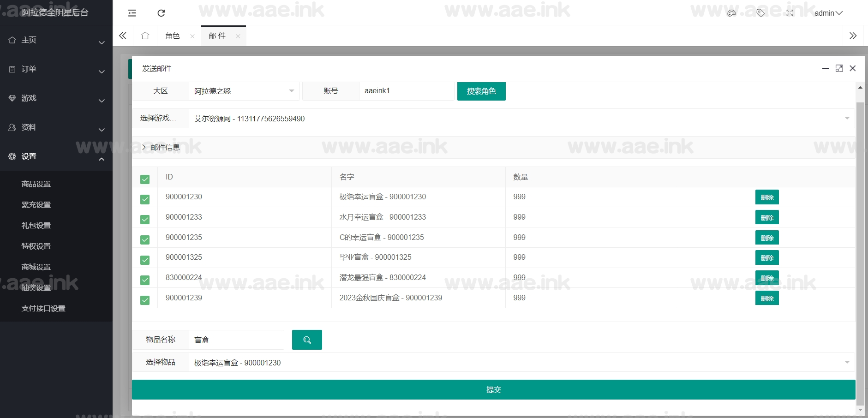868x418 pixels.
Task: Click the 阿拉德全明星后台 logo title
Action: [55, 12]
